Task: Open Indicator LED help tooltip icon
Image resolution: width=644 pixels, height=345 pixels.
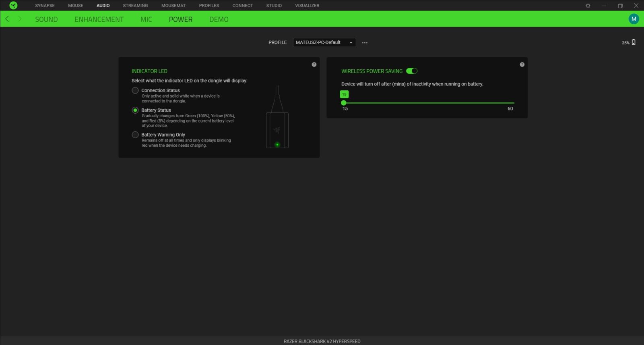Action: 314,64
